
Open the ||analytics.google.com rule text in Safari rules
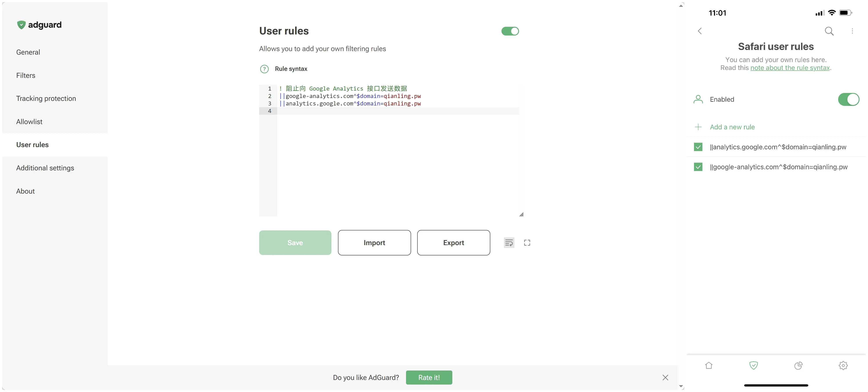pyautogui.click(x=778, y=147)
